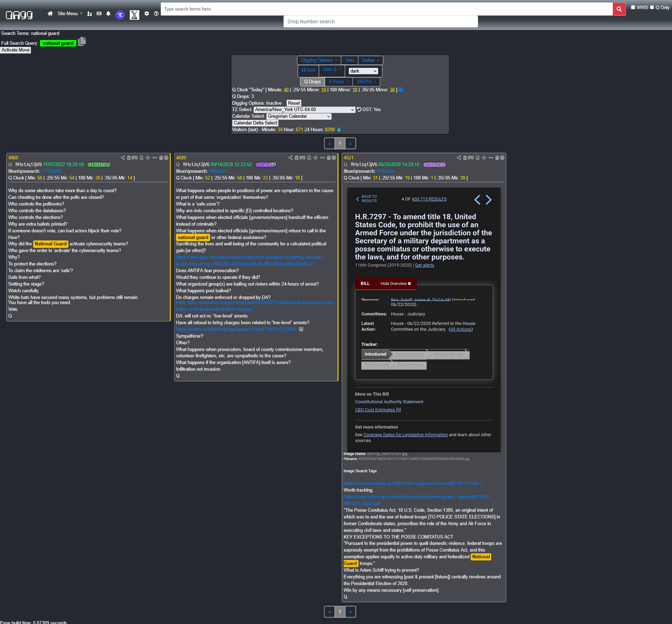Screen dimensions: 672x624
Task: Click the move arrows icon on drop 4521
Action: pyautogui.click(x=484, y=158)
